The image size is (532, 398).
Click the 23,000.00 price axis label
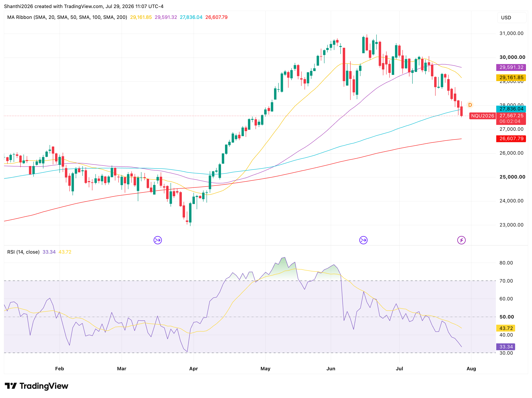(511, 225)
